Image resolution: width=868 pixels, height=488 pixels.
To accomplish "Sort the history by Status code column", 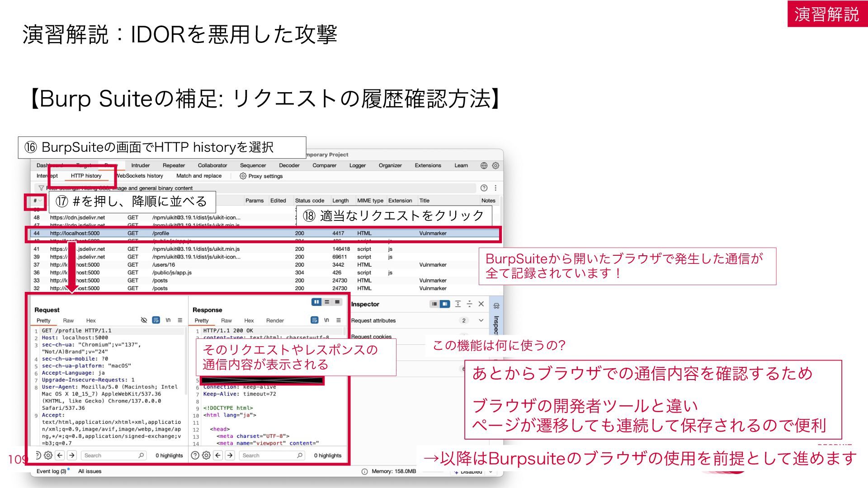I will click(310, 201).
